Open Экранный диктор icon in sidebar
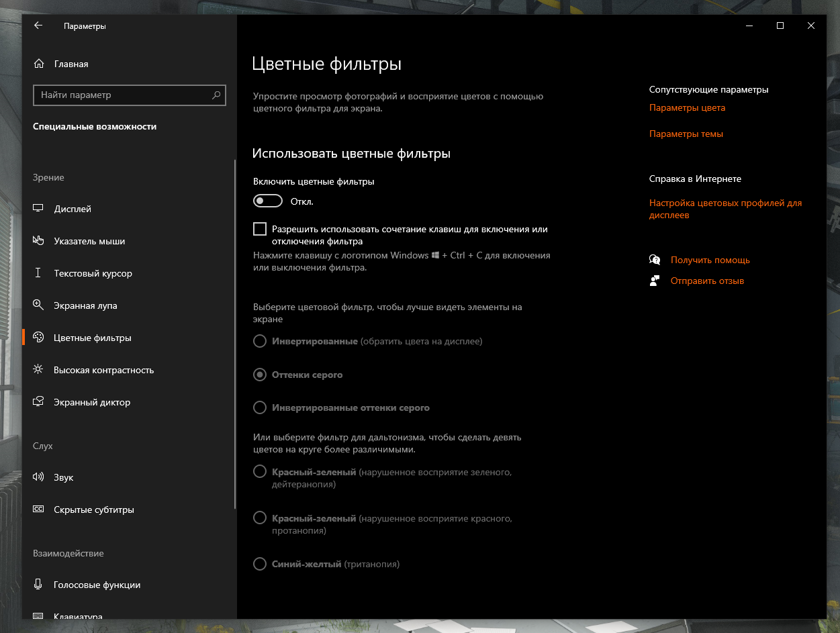This screenshot has height=633, width=840. [x=38, y=402]
